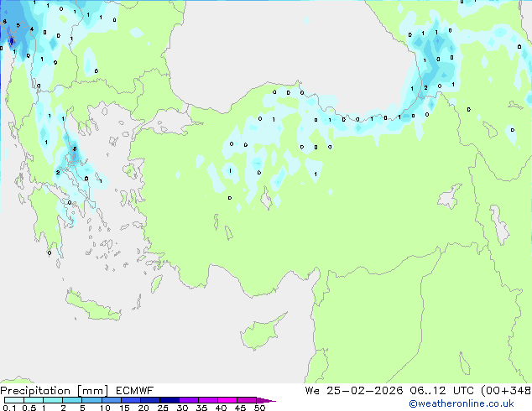Screen dimensions: 532x411
Task: Click the legend label '10'
Action: point(105,408)
